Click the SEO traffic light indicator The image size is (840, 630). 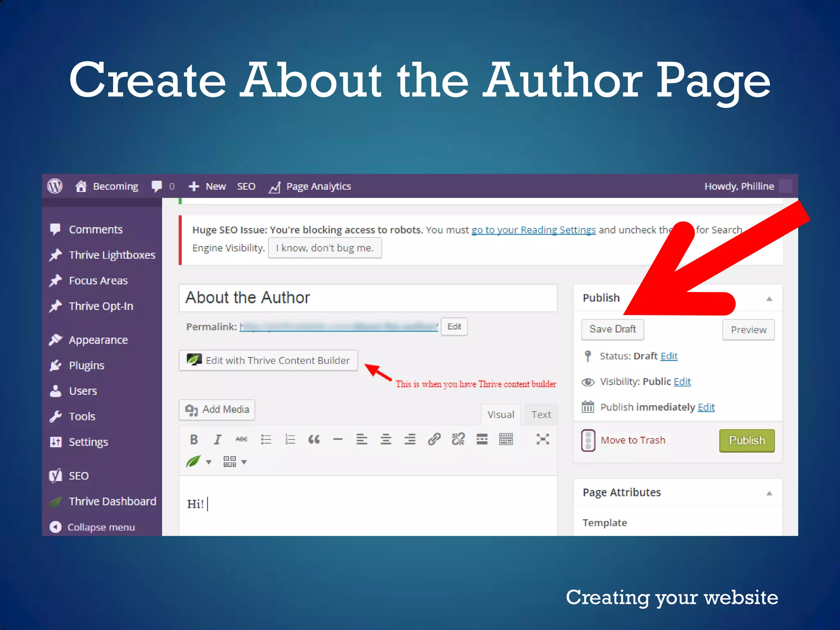(588, 440)
